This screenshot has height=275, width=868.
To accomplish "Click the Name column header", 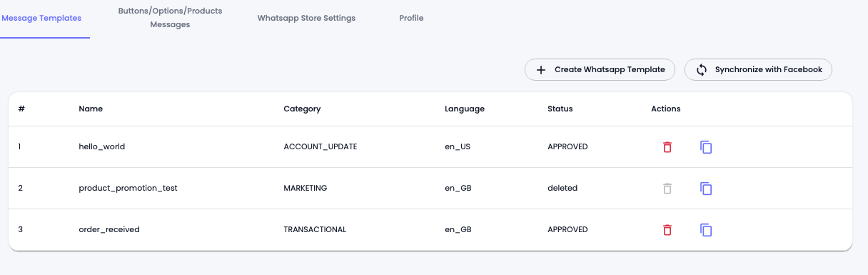I will click(91, 109).
